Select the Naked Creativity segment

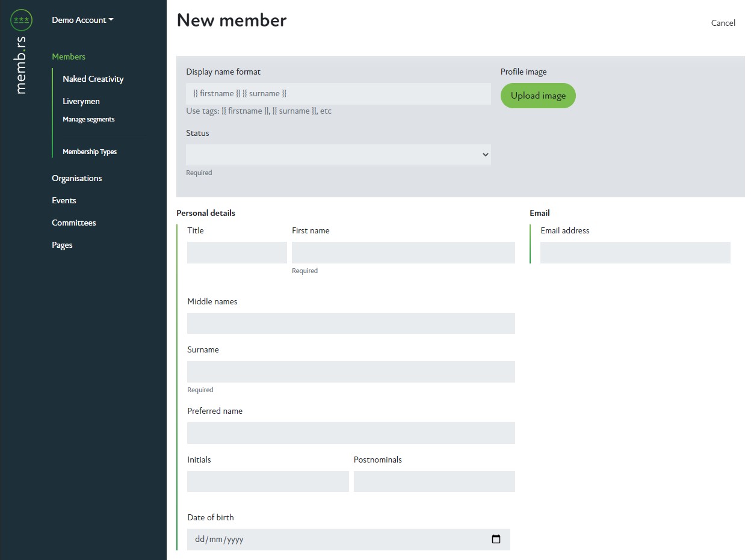tap(93, 79)
